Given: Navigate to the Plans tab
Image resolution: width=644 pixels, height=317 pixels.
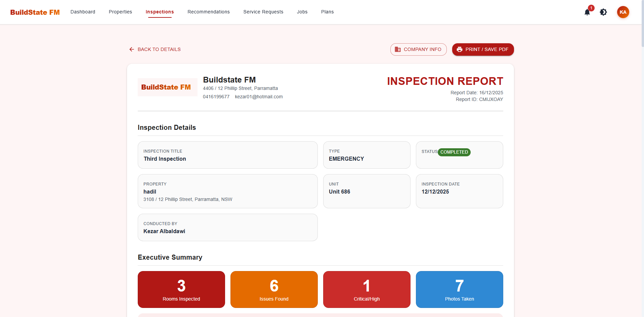Looking at the screenshot, I should [x=327, y=12].
